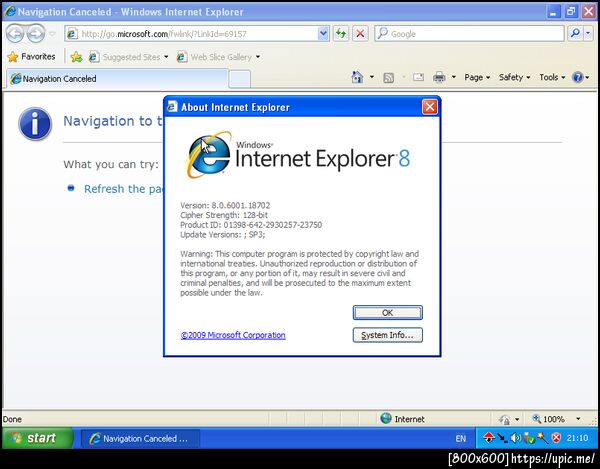Click the Read Mail icon

418,78
